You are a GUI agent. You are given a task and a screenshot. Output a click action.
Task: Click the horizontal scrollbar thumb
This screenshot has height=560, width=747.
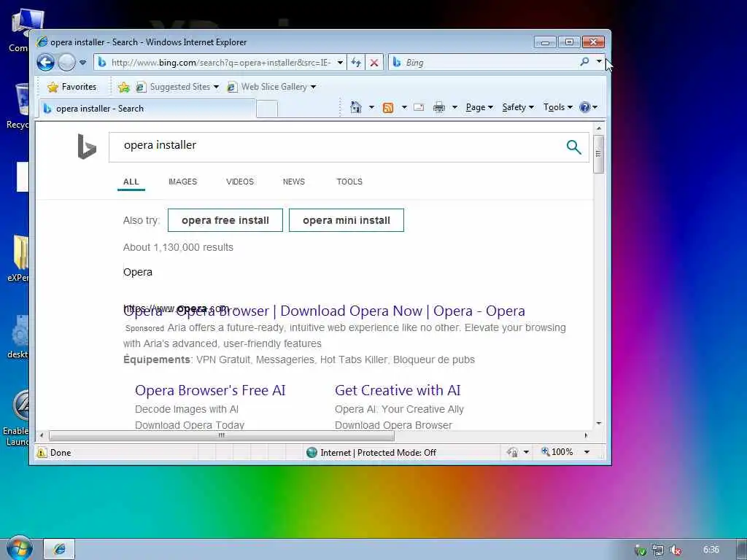tap(222, 435)
